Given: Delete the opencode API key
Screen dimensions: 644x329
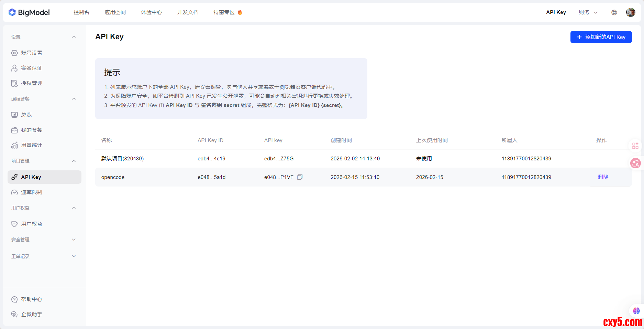Looking at the screenshot, I should (x=603, y=177).
